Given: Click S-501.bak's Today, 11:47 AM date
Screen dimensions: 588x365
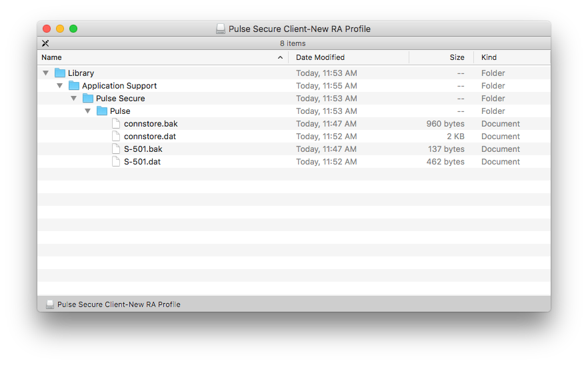Looking at the screenshot, I should coord(326,149).
